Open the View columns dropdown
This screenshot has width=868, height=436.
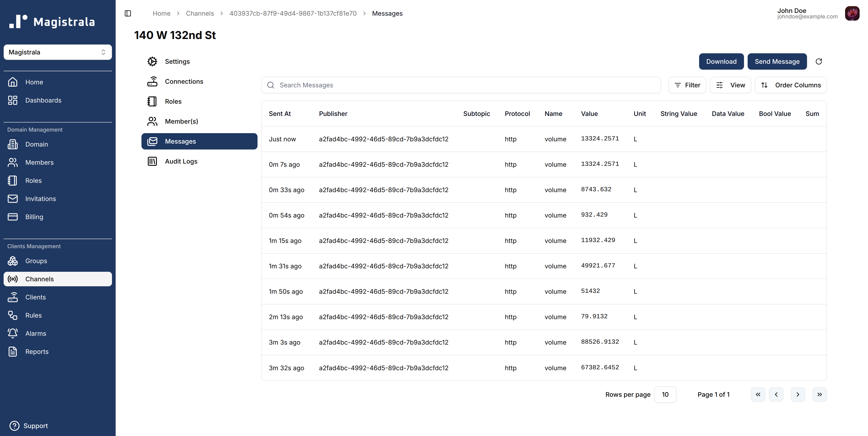[x=730, y=85]
